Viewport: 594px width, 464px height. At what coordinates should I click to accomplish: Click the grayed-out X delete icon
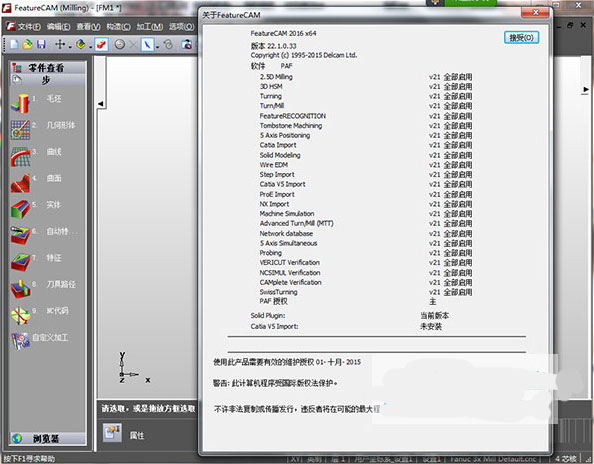133,44
